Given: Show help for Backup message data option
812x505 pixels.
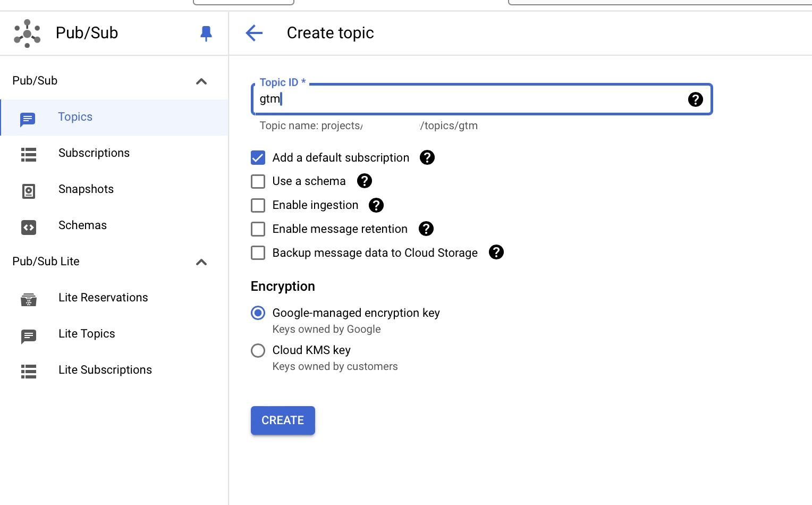Looking at the screenshot, I should click(496, 252).
